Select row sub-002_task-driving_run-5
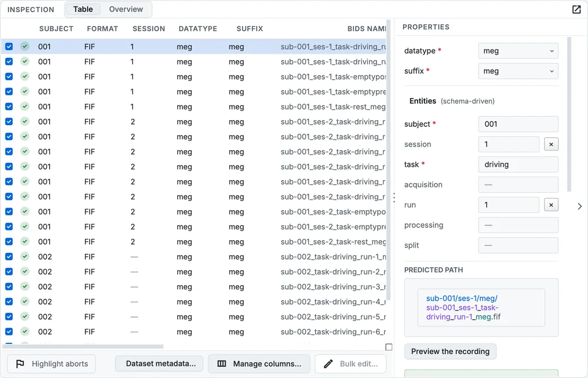Screen dimensions: 588x378 193,316
